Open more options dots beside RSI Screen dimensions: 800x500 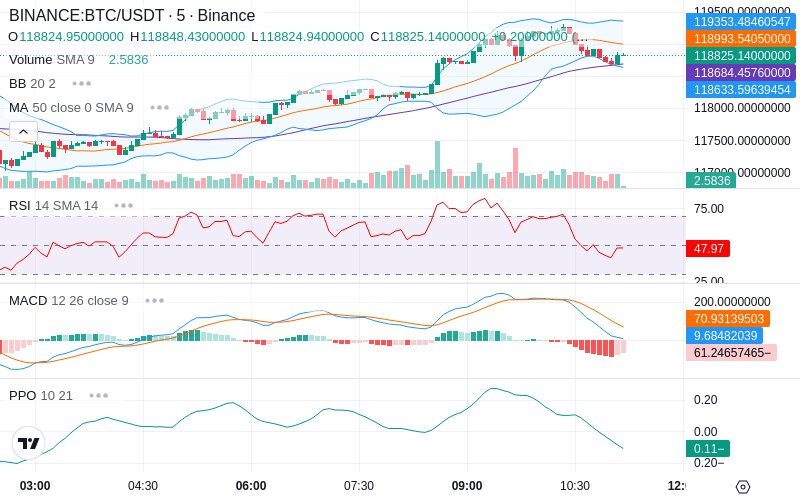pos(123,206)
